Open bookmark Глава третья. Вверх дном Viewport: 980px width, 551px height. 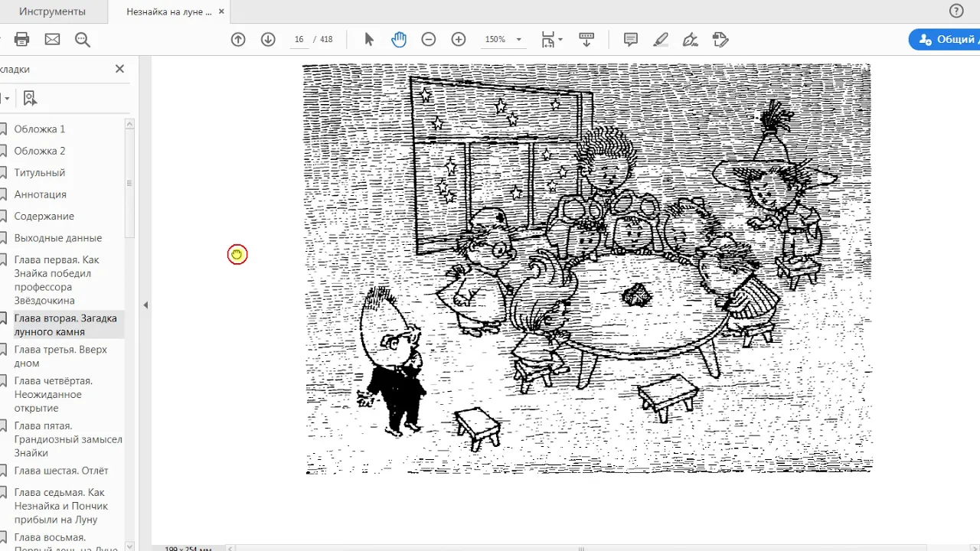[60, 357]
